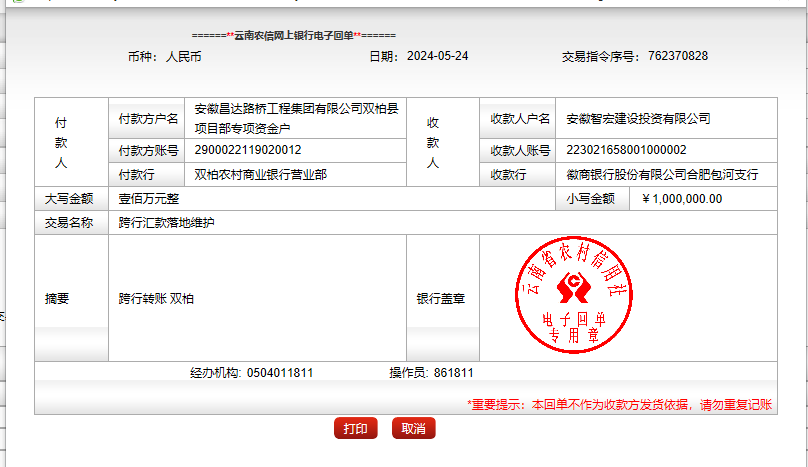Click the summary text 跨行转账 双柏
The width and height of the screenshot is (808, 467).
click(156, 298)
